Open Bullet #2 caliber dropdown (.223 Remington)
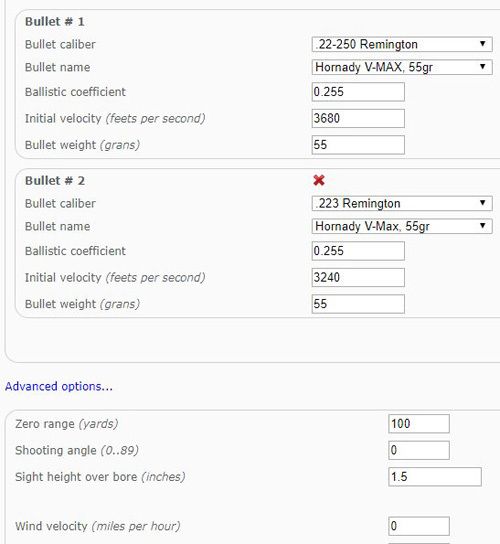 coord(402,203)
